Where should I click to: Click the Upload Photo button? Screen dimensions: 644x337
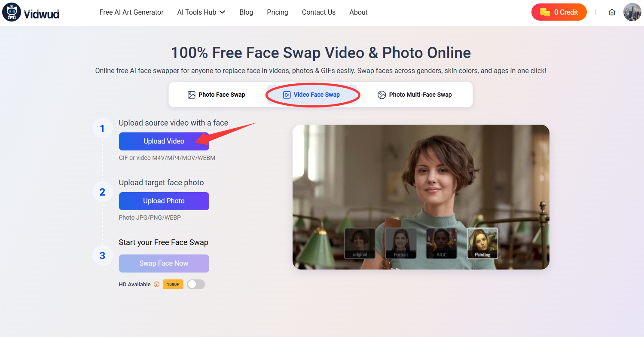coord(164,201)
